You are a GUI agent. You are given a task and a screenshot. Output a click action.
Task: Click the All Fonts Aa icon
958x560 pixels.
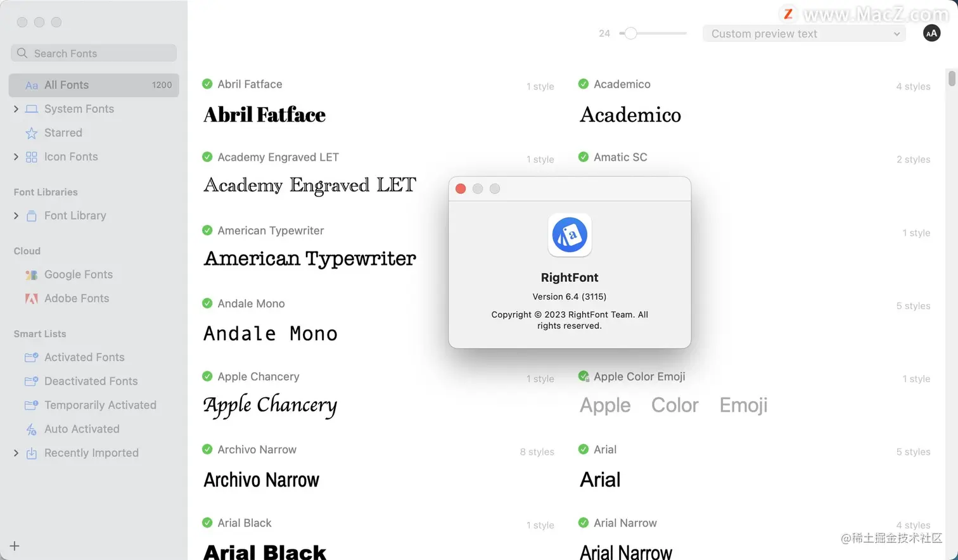[31, 85]
